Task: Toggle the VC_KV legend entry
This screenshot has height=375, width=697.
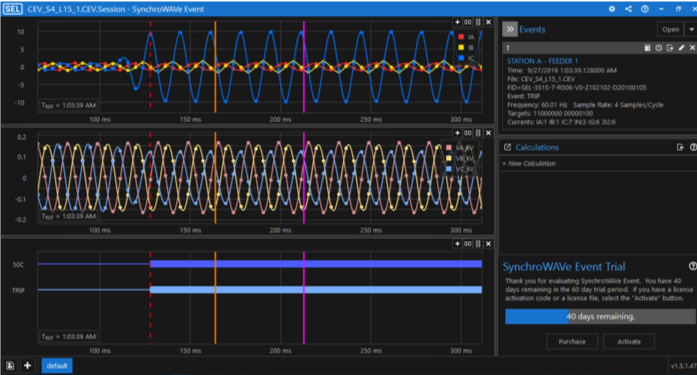Action: (x=460, y=169)
